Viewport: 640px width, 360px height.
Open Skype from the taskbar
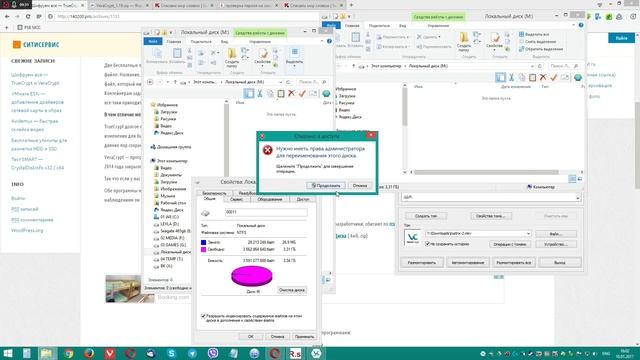[171, 353]
